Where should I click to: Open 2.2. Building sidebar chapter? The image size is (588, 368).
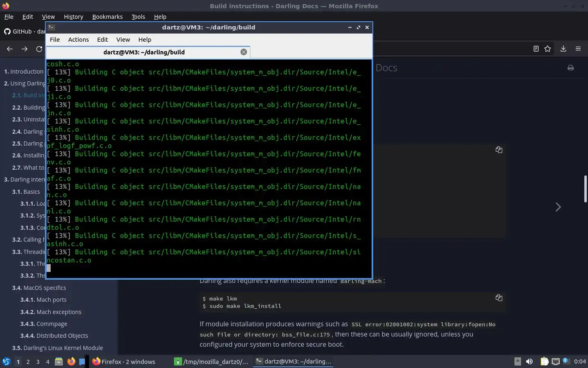click(29, 108)
